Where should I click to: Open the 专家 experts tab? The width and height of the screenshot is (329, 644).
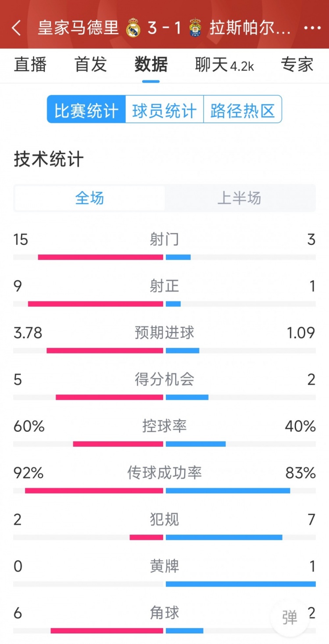(x=297, y=65)
